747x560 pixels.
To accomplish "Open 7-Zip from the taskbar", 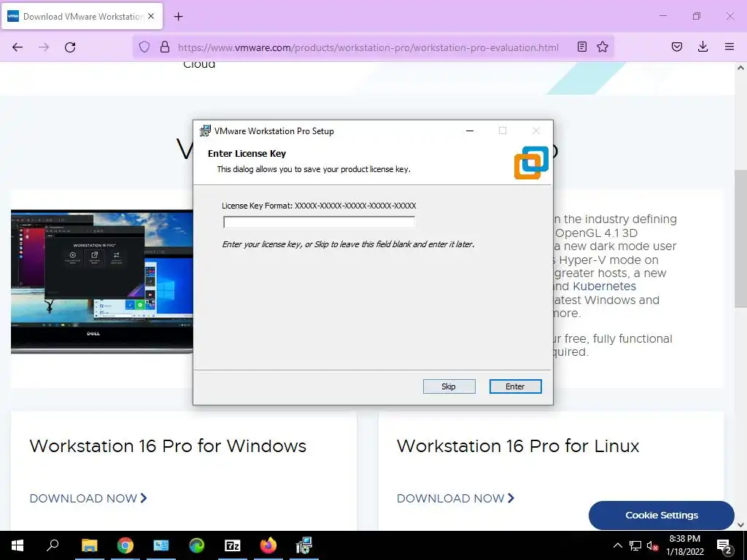I will pyautogui.click(x=232, y=545).
